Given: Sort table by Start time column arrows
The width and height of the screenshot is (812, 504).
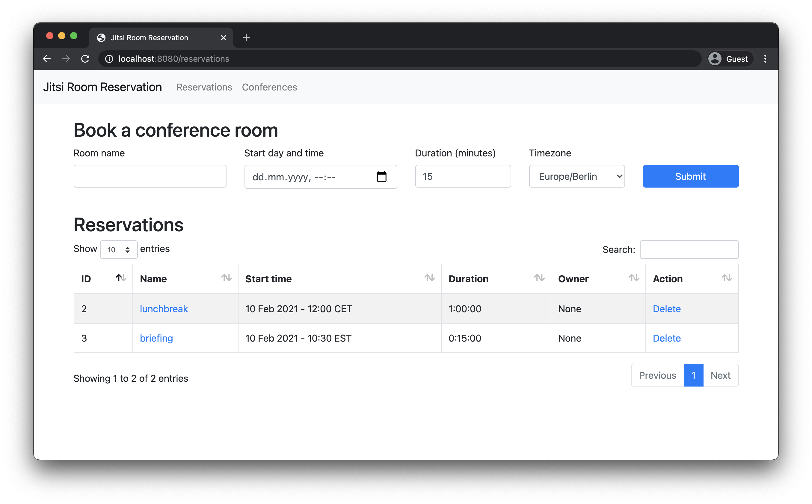Looking at the screenshot, I should [429, 278].
